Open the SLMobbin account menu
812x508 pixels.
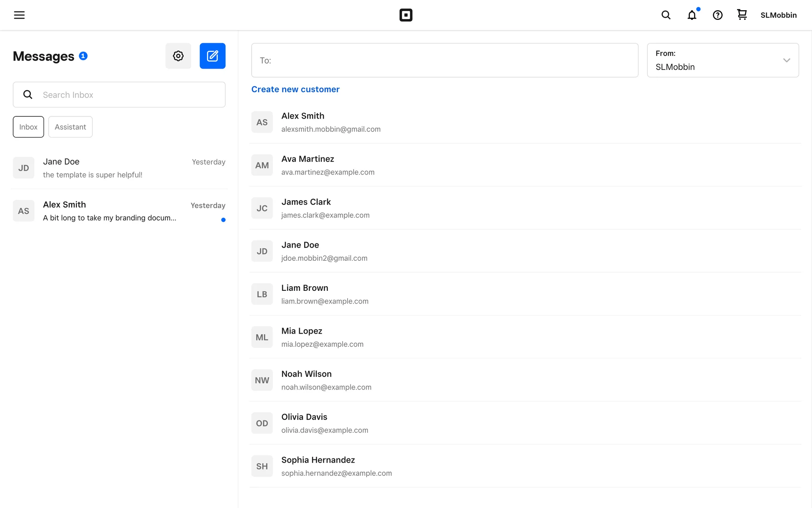pyautogui.click(x=778, y=15)
